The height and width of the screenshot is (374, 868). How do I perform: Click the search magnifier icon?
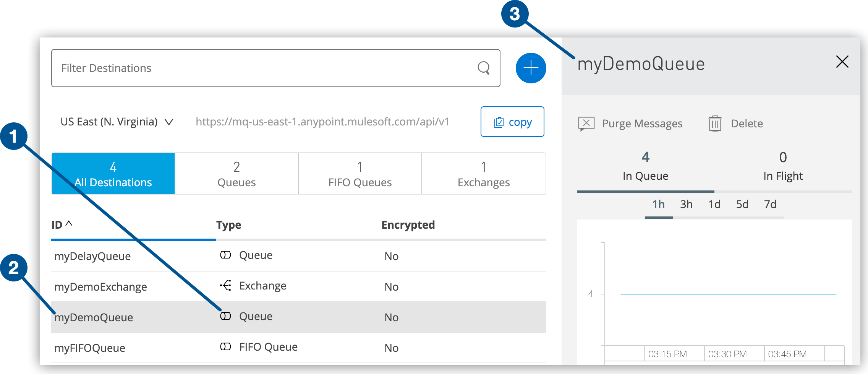pos(483,68)
